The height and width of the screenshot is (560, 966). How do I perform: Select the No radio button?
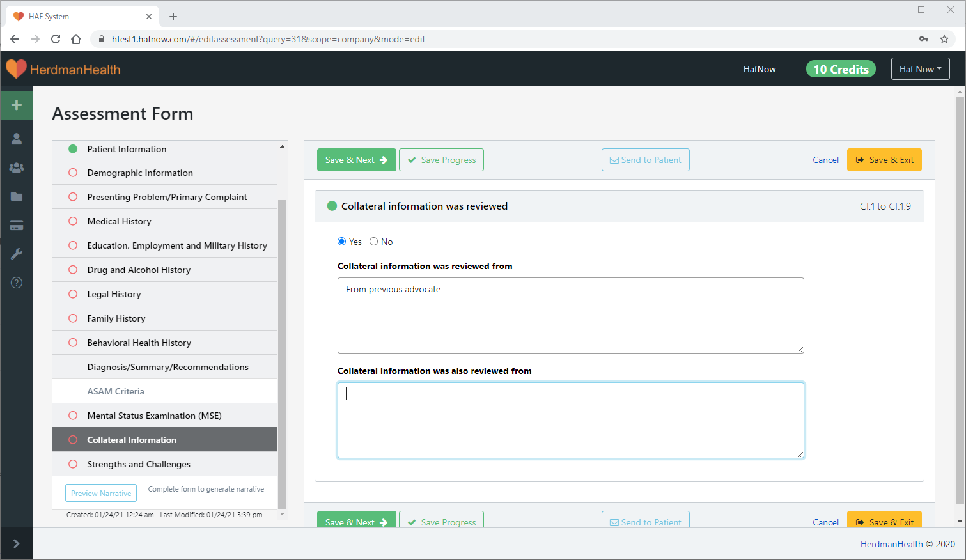(x=374, y=242)
